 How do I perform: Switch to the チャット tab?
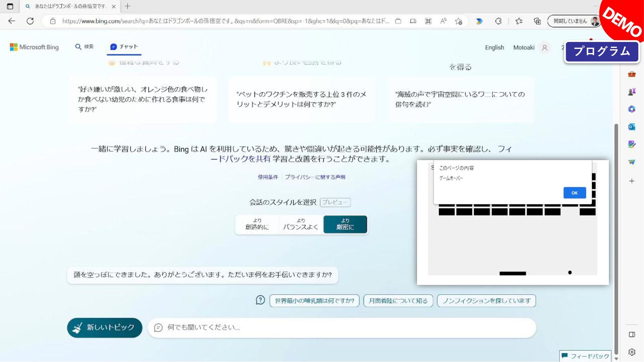(124, 47)
